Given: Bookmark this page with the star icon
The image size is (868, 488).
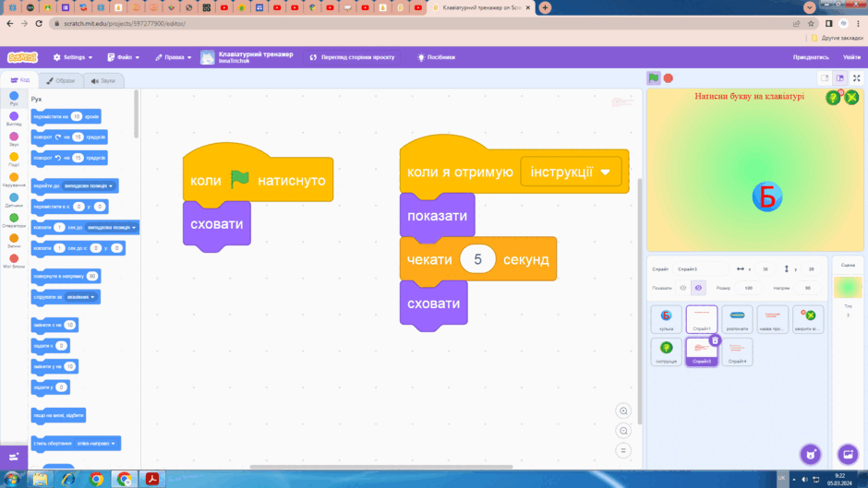Looking at the screenshot, I should pyautogui.click(x=811, y=23).
